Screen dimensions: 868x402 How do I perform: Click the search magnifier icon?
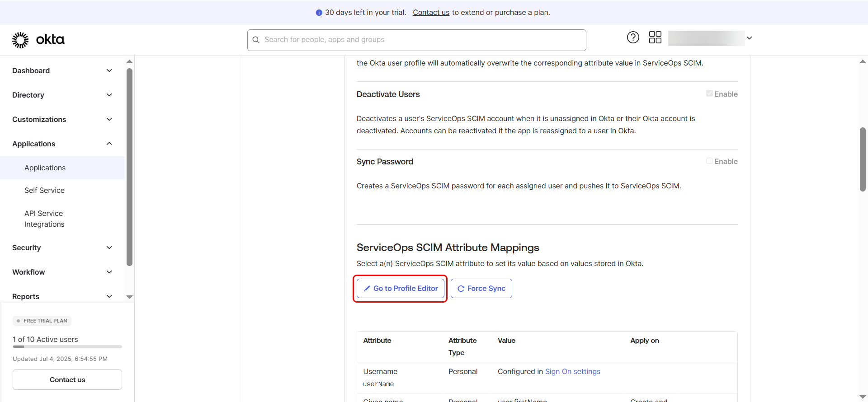click(256, 40)
